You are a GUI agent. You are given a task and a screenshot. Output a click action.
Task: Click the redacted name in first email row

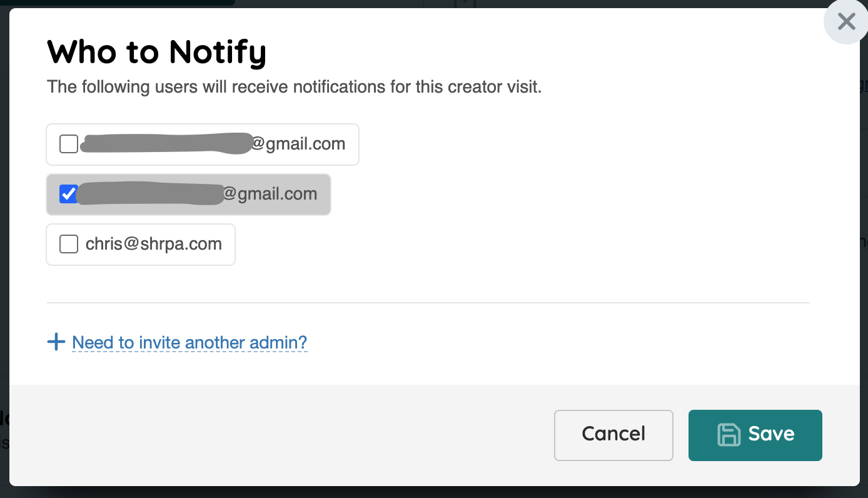coord(166,143)
